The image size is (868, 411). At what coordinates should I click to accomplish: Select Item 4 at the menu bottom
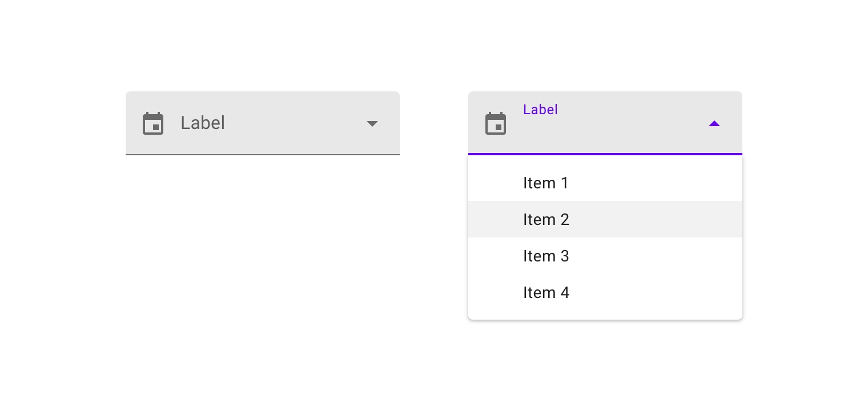546,293
